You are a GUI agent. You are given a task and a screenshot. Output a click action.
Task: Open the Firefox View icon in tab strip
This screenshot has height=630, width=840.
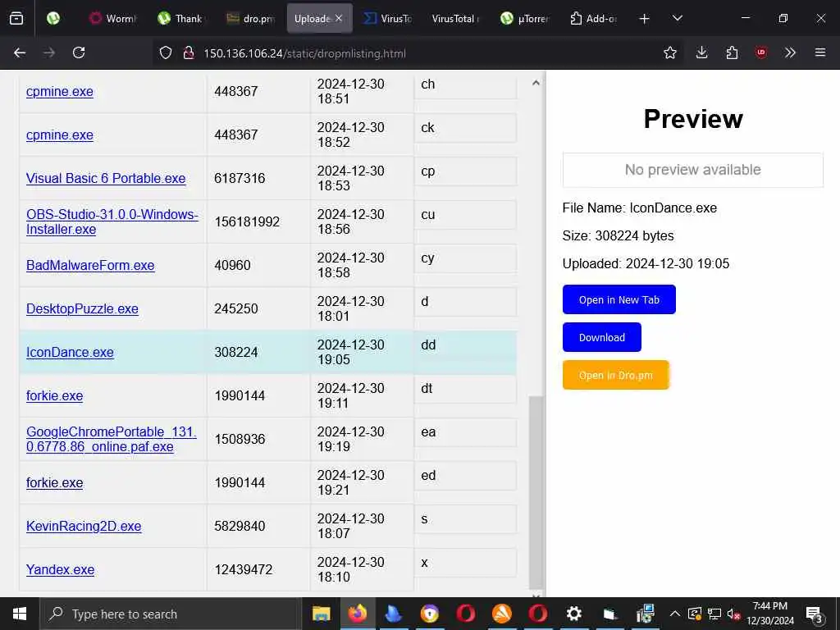[16, 18]
